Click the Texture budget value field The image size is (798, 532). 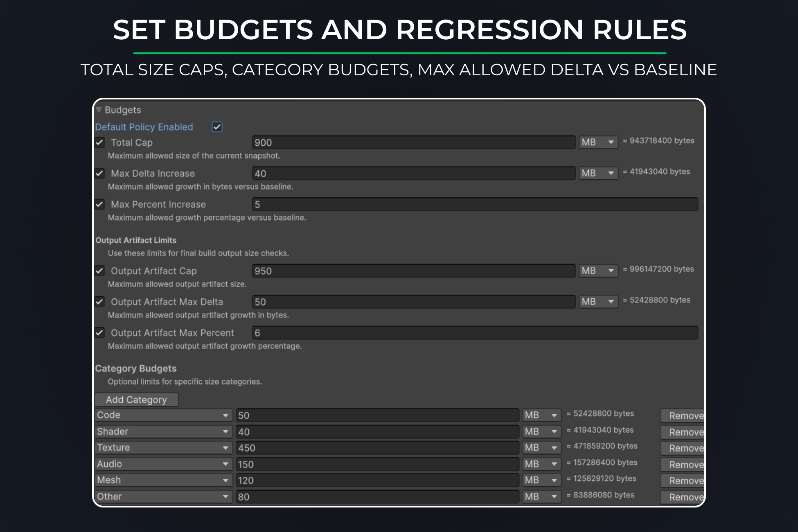point(377,448)
